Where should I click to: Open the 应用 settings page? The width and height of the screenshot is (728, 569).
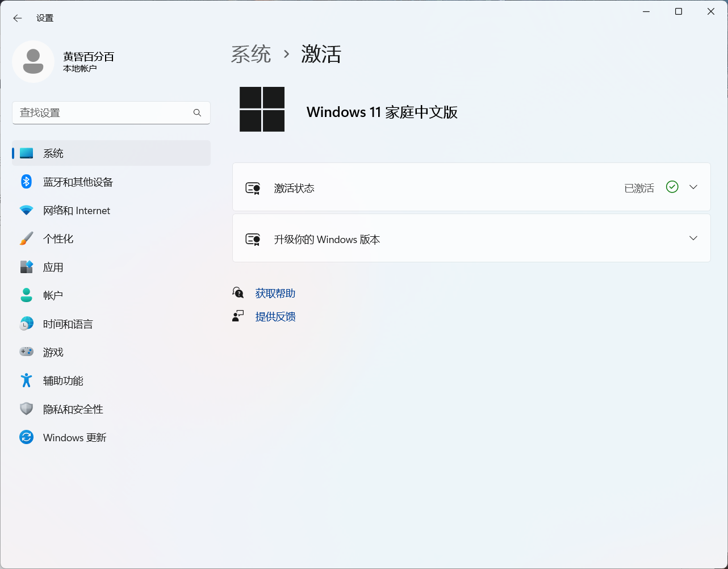tap(111, 267)
